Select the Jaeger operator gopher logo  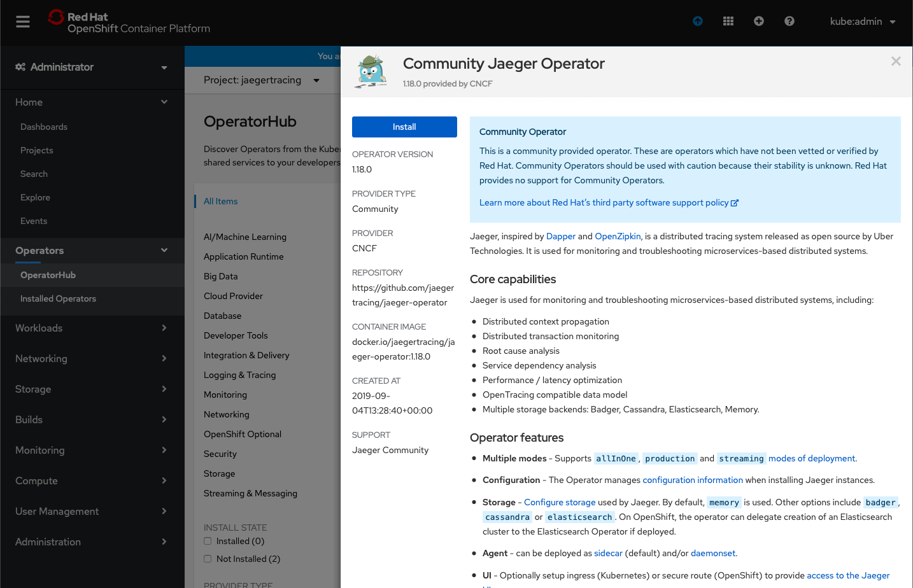[x=372, y=71]
